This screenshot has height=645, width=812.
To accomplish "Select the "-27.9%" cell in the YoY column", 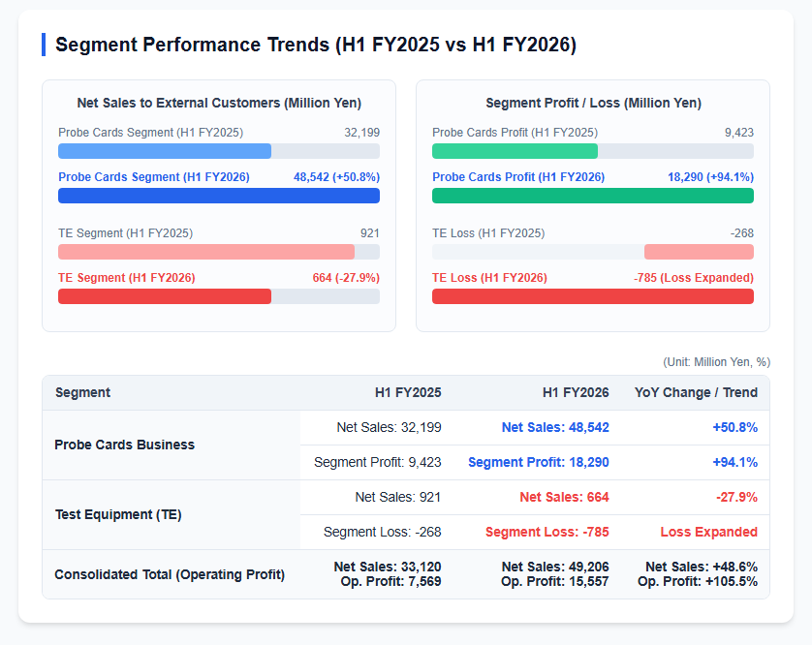I will pos(736,498).
